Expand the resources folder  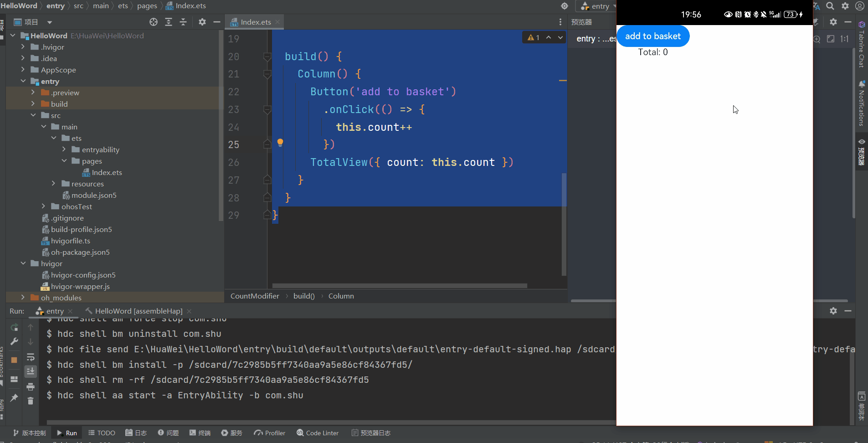[x=53, y=183]
